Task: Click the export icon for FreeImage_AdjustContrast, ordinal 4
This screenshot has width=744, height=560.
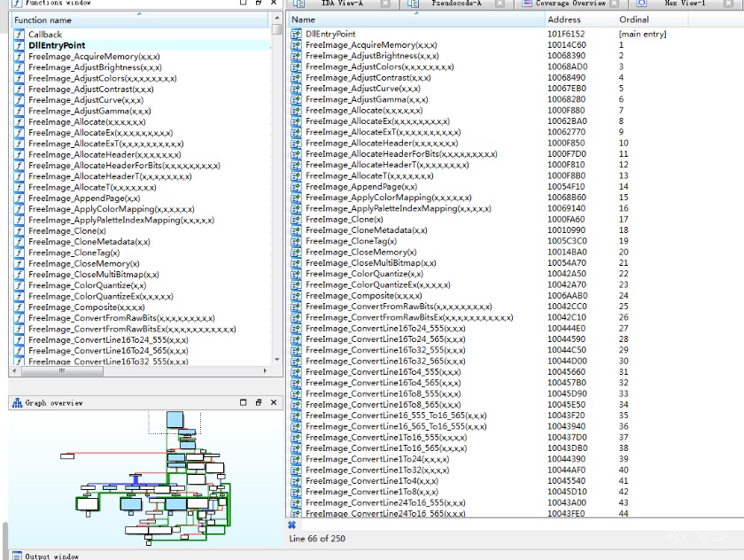Action: tap(297, 78)
